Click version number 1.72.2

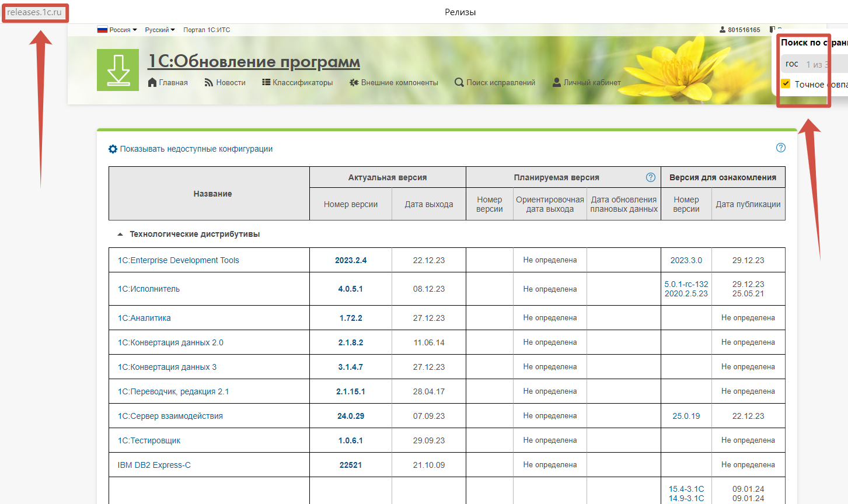pyautogui.click(x=351, y=318)
